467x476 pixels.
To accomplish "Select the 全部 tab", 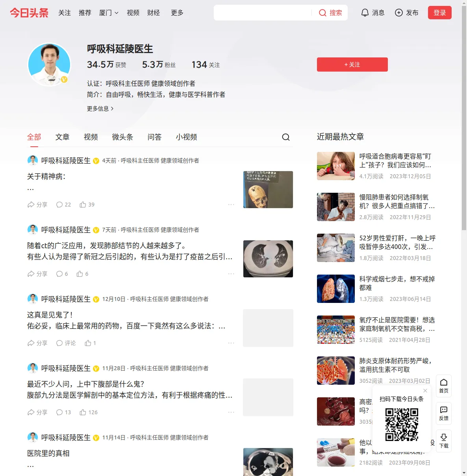I will coord(34,137).
